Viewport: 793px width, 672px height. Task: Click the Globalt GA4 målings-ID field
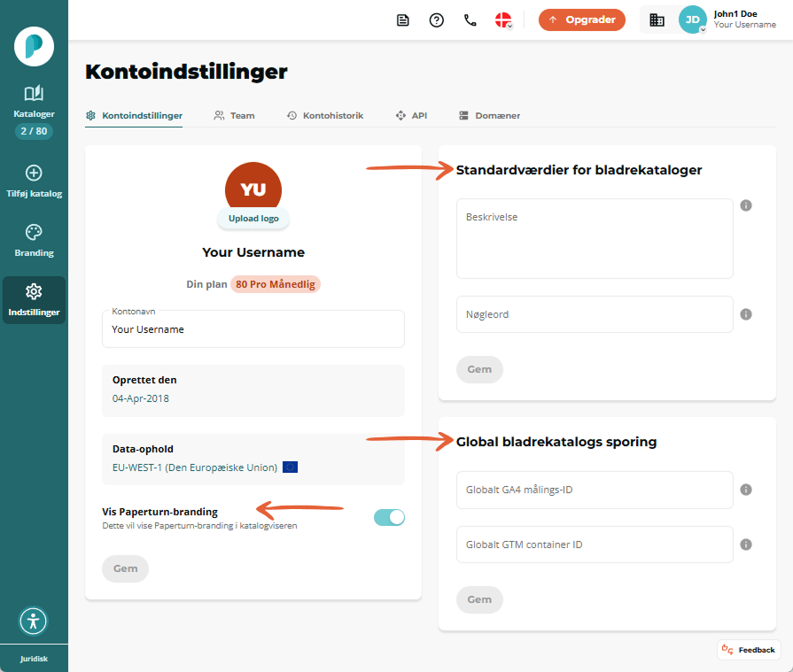[595, 490]
